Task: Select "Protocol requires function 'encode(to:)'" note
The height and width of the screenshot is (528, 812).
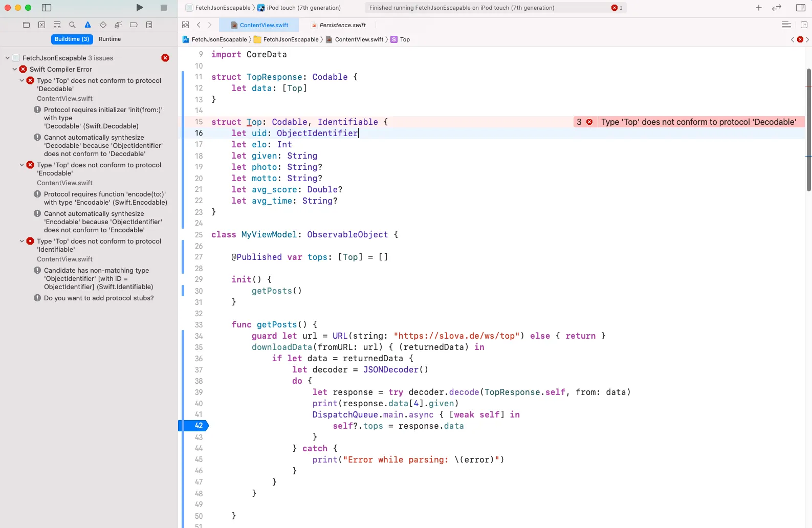Action: tap(105, 198)
